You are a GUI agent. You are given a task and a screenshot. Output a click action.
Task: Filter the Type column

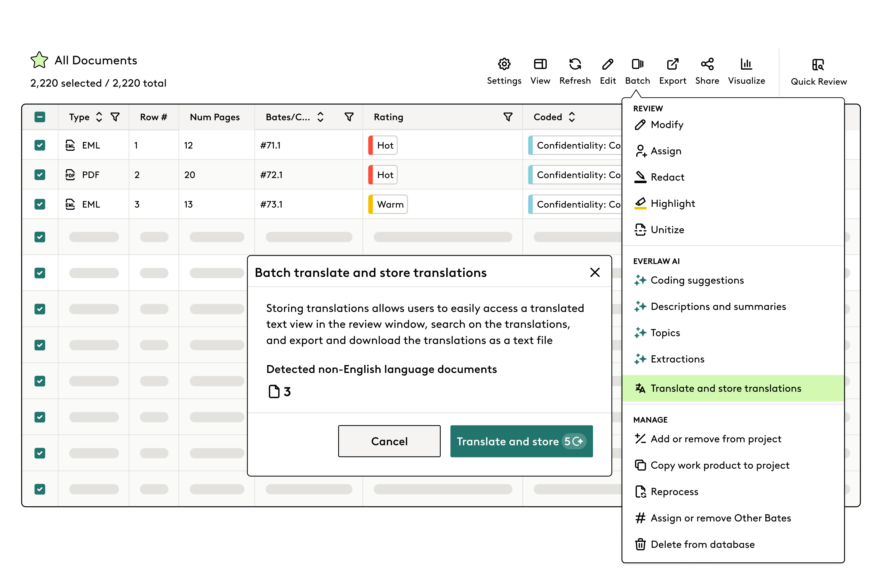[115, 117]
